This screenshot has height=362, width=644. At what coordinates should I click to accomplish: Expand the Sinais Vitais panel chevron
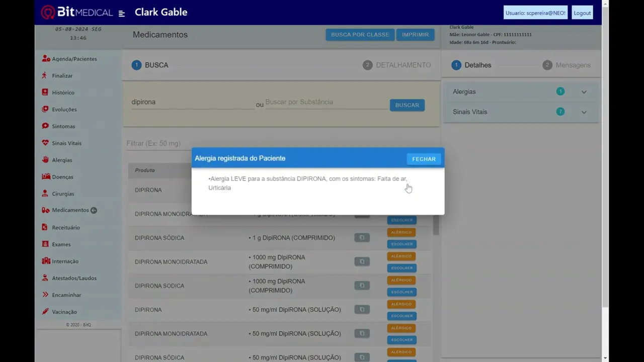[x=584, y=112]
